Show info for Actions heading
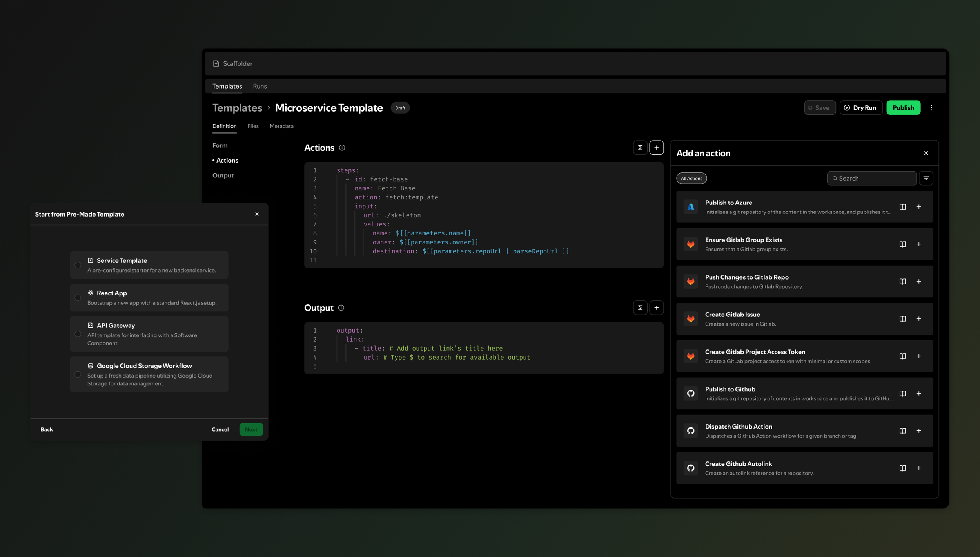Viewport: 980px width, 557px height. pyautogui.click(x=342, y=148)
